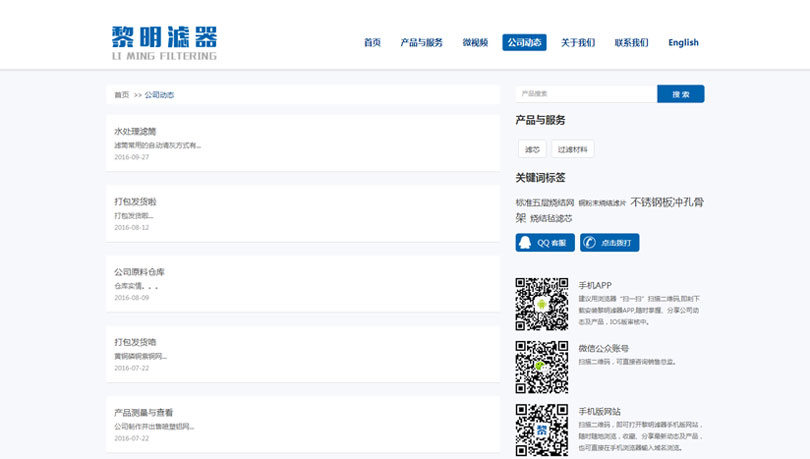Screen dimensions: 810x459
Task: Click the 手机版网站 QR code image
Action: pyautogui.click(x=541, y=430)
